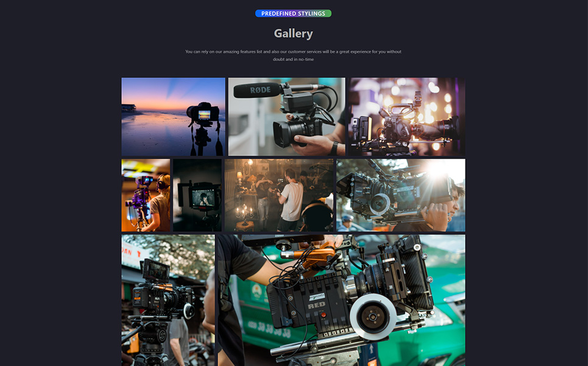Select the purple film set crew thumbnail

tap(146, 195)
